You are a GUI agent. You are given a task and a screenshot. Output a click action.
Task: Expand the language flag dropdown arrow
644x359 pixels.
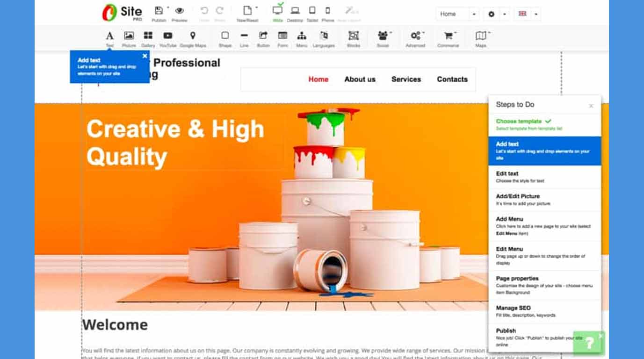pos(536,14)
